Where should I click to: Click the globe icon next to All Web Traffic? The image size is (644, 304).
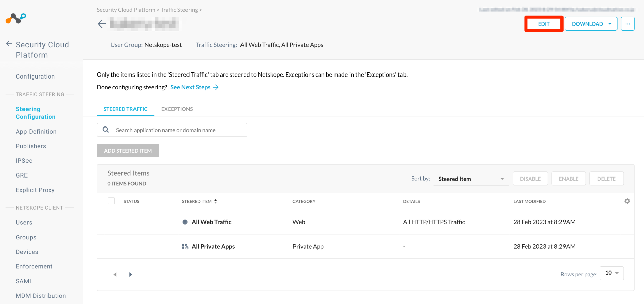point(185,222)
